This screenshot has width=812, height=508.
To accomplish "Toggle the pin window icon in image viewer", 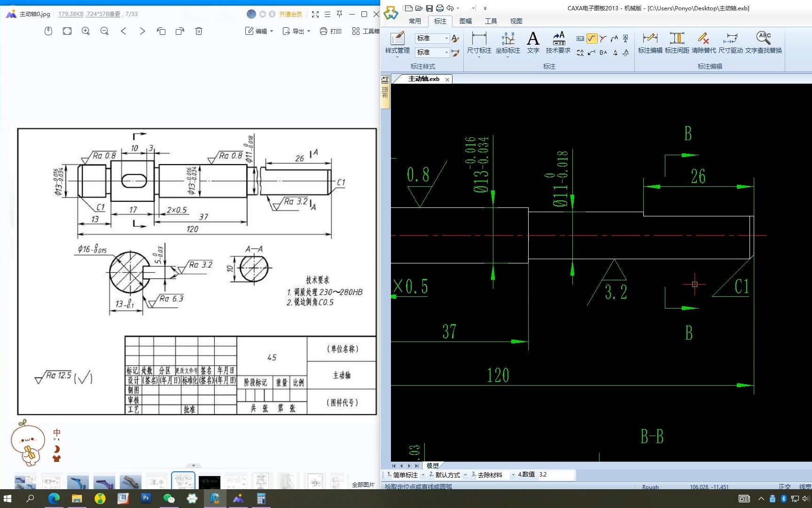I will (339, 14).
